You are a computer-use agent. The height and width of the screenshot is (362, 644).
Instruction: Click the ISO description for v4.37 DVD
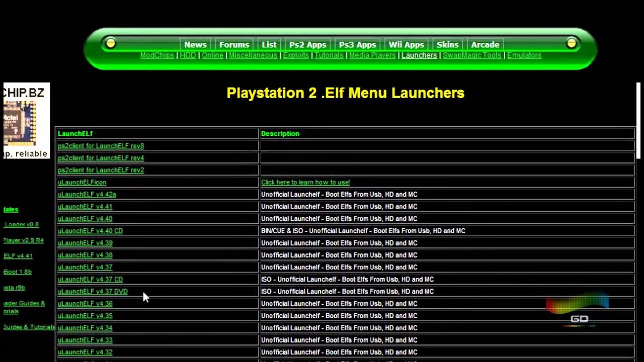coord(347,292)
